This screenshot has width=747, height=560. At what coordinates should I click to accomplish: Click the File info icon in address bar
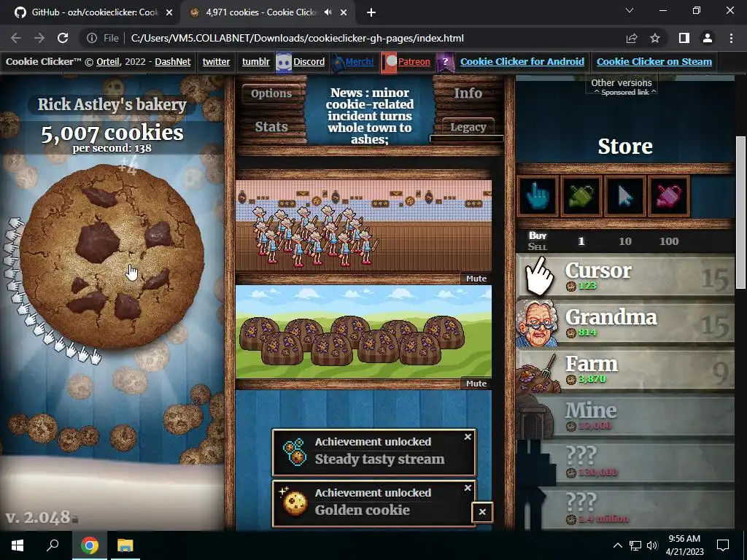[92, 38]
